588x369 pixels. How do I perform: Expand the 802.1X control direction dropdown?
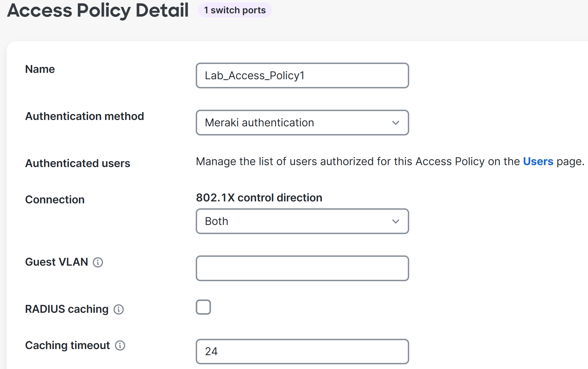click(x=302, y=221)
